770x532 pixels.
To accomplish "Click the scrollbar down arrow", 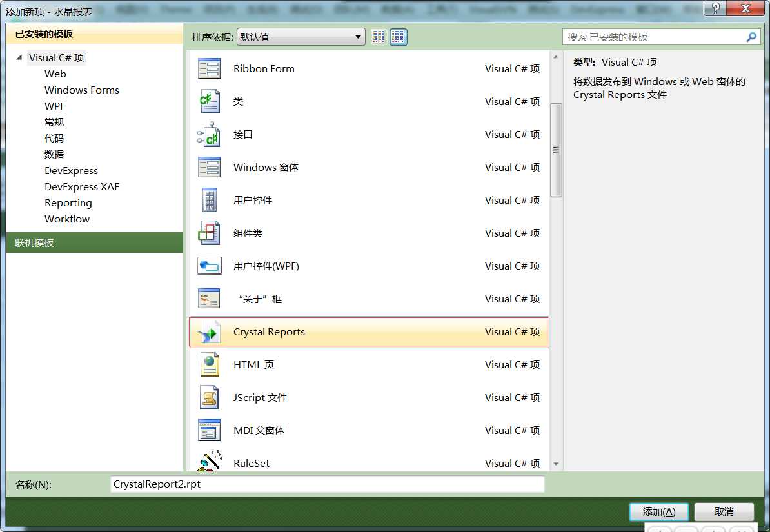I will pos(556,464).
